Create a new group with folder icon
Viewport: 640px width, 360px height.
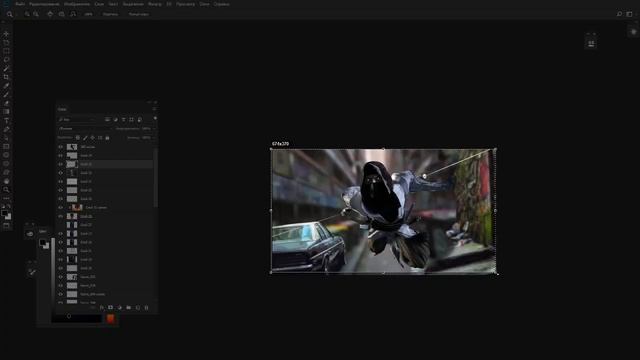(129, 307)
